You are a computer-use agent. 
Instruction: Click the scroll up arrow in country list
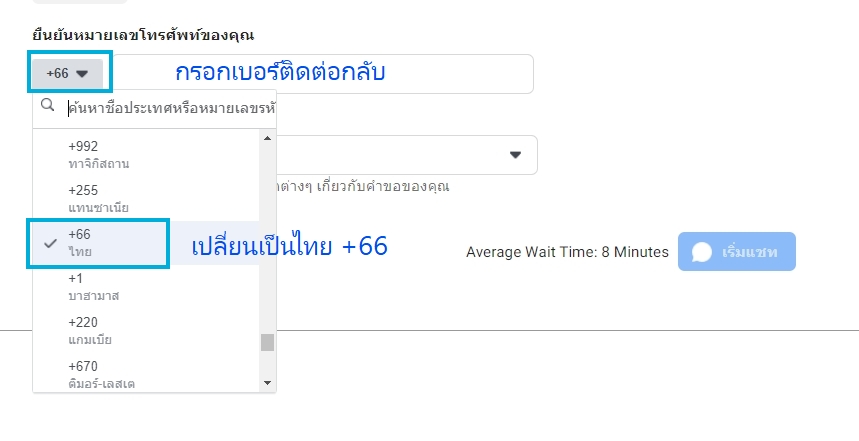(267, 138)
